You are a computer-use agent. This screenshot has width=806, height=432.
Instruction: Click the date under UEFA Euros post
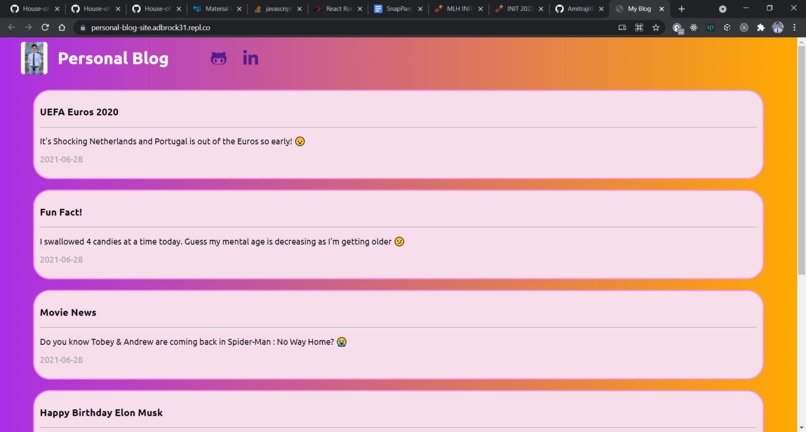pyautogui.click(x=61, y=159)
